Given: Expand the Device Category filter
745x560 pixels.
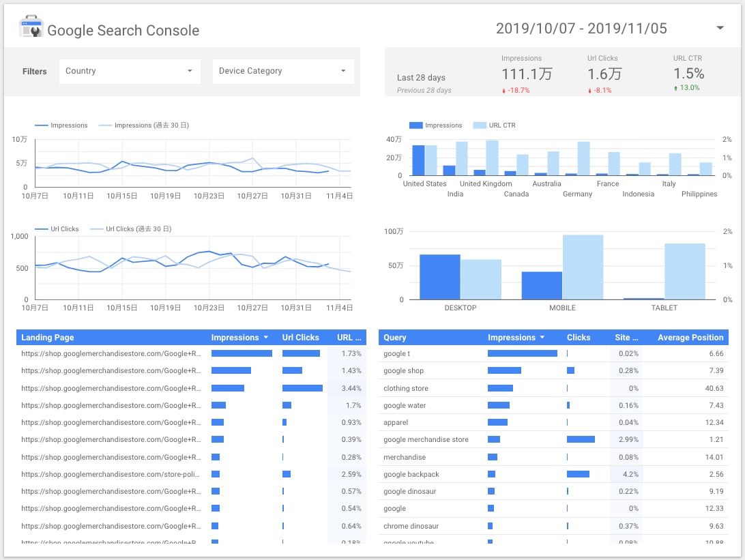Looking at the screenshot, I should (x=283, y=71).
